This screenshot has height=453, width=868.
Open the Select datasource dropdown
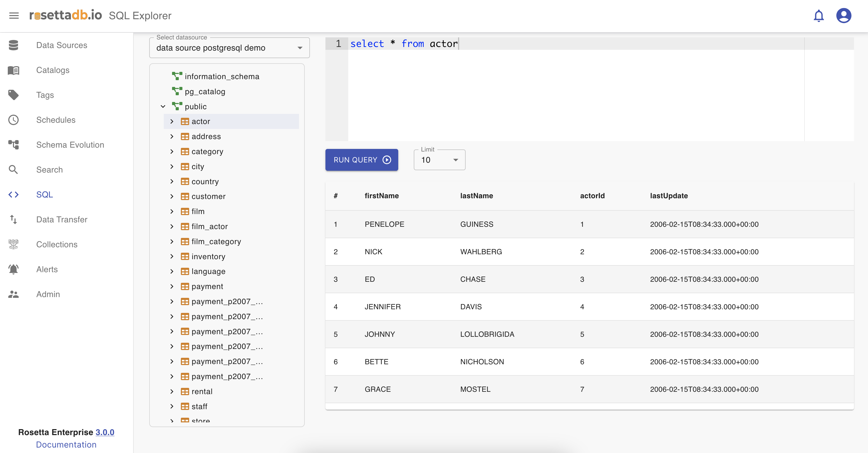pos(229,48)
